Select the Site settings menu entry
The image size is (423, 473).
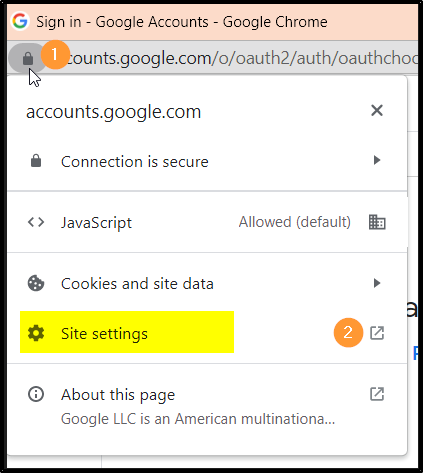coord(207,333)
